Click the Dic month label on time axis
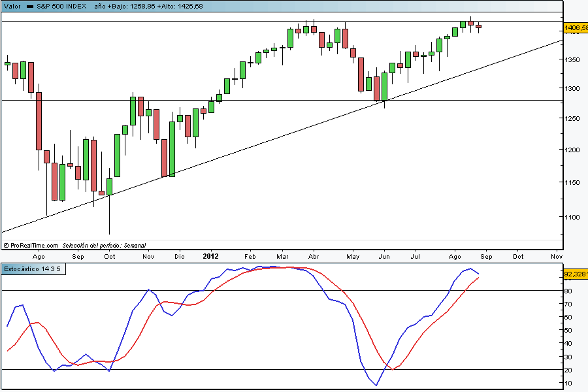The width and height of the screenshot is (588, 392). (180, 257)
